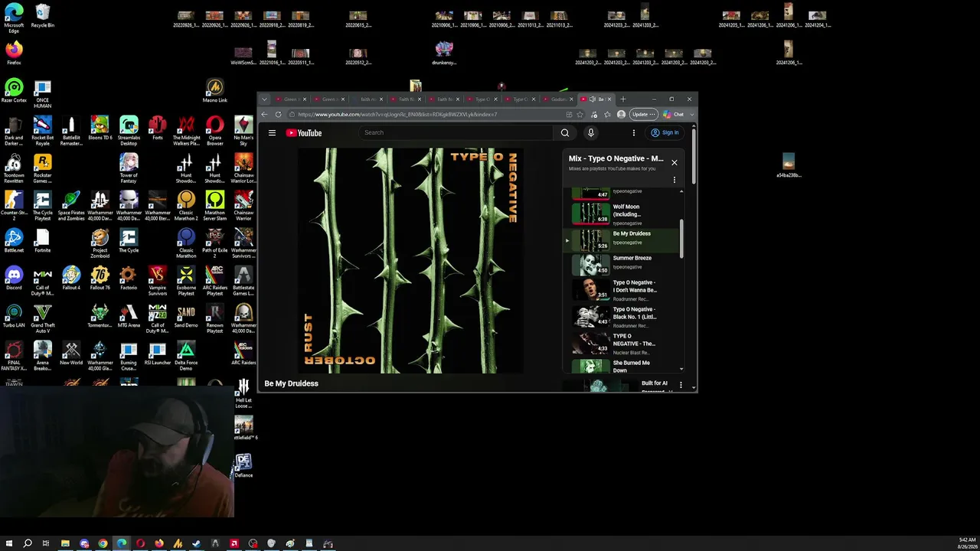Switch to the first Type O browser tab
Image resolution: width=980 pixels, height=551 pixels.
(481, 99)
